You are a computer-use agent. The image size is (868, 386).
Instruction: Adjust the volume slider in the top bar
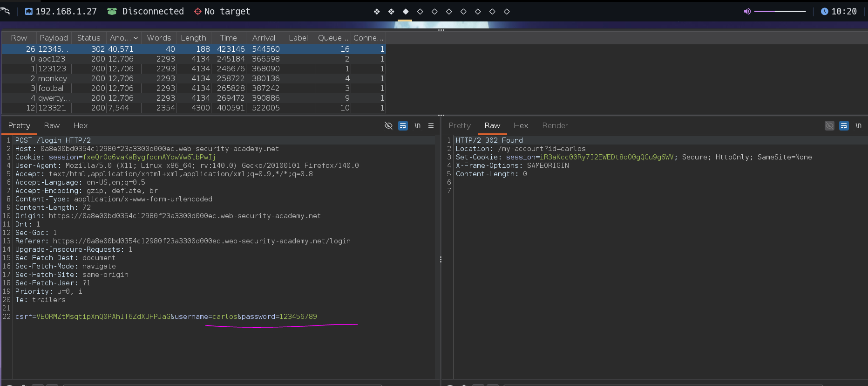[x=780, y=11]
